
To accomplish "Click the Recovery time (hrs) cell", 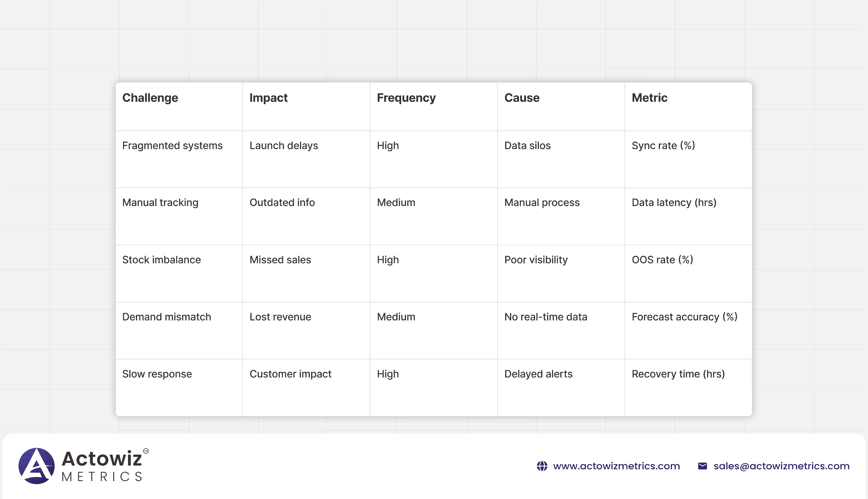I will click(x=678, y=374).
